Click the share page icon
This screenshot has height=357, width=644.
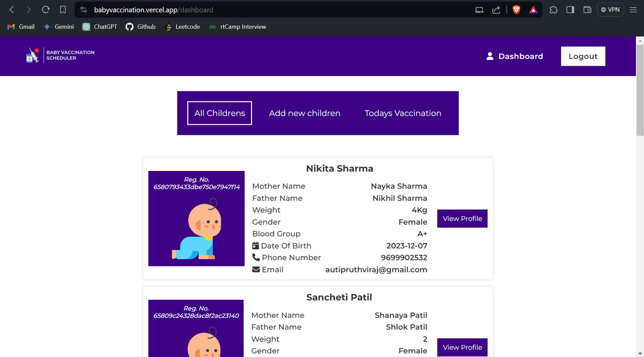[497, 10]
